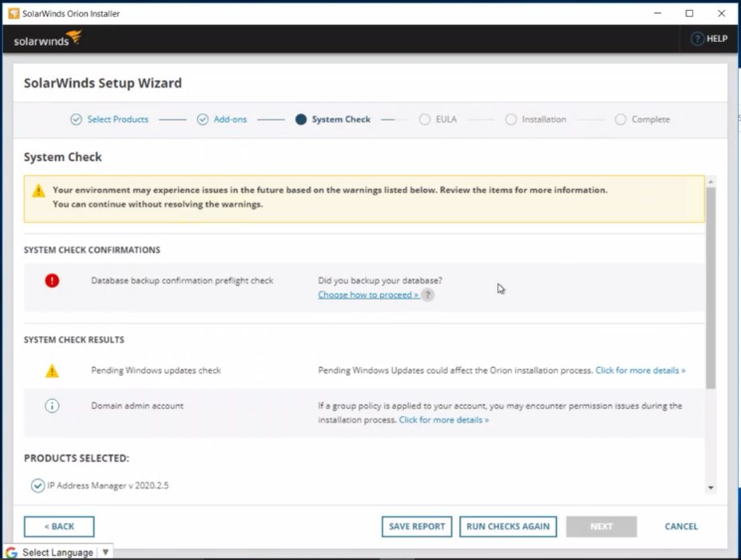
Task: Minimize the installer window
Action: [657, 13]
